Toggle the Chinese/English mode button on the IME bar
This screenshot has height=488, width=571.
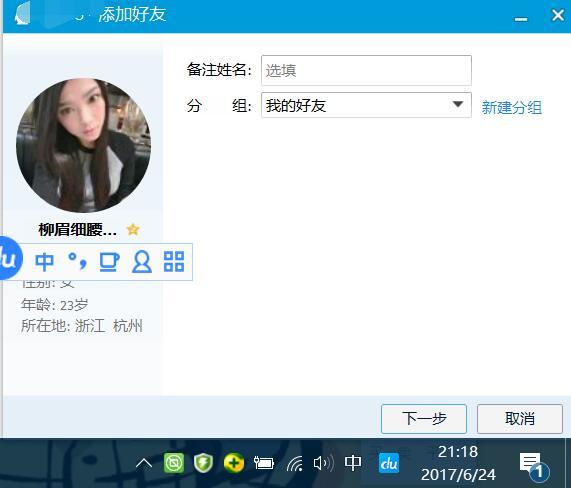[44, 262]
